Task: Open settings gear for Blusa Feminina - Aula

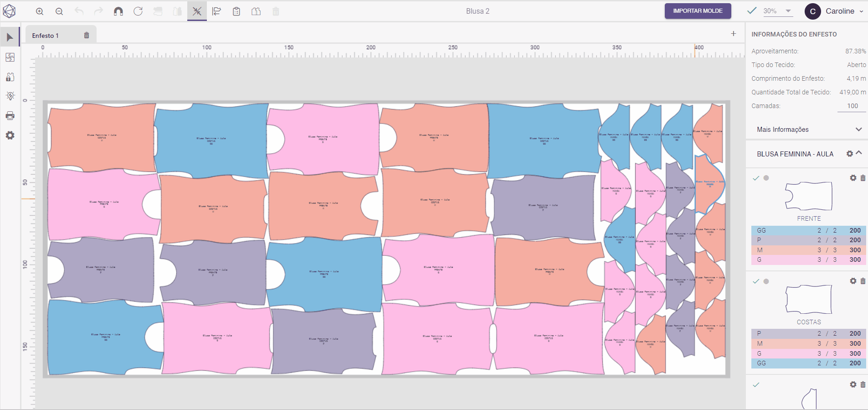Action: (850, 154)
